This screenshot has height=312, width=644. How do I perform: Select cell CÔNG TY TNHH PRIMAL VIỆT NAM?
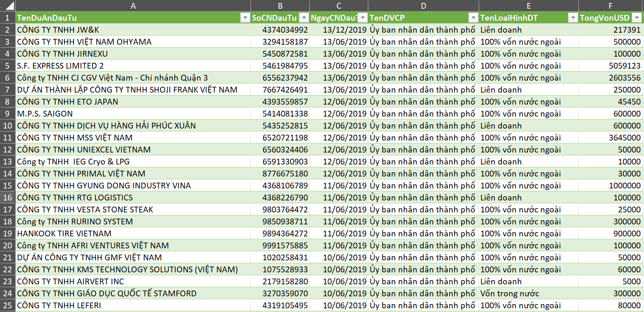[133, 174]
